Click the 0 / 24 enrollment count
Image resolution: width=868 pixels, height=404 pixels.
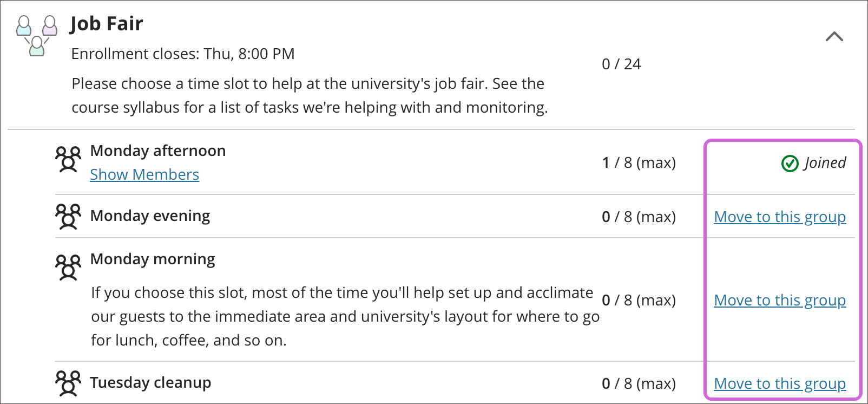pyautogui.click(x=621, y=64)
